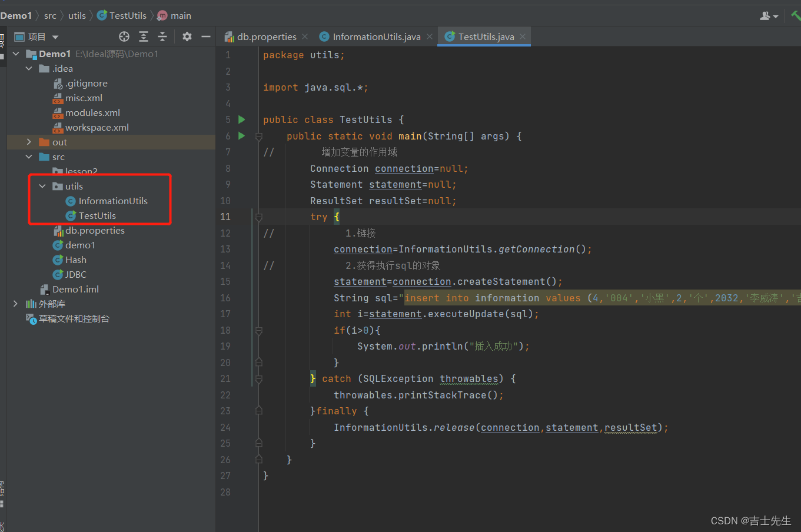Viewport: 801px width, 532px height.
Task: Click import java.sql.* statement
Action: [315, 88]
